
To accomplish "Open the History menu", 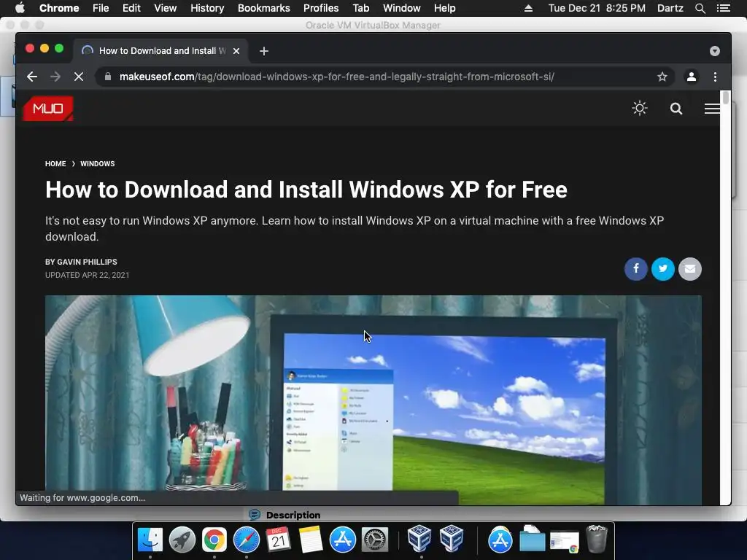I will 207,8.
